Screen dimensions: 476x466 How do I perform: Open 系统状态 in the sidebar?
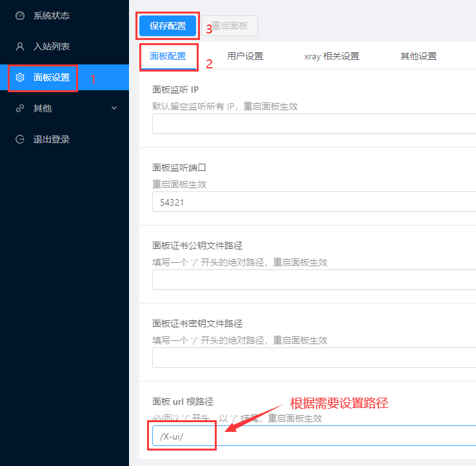[x=51, y=15]
